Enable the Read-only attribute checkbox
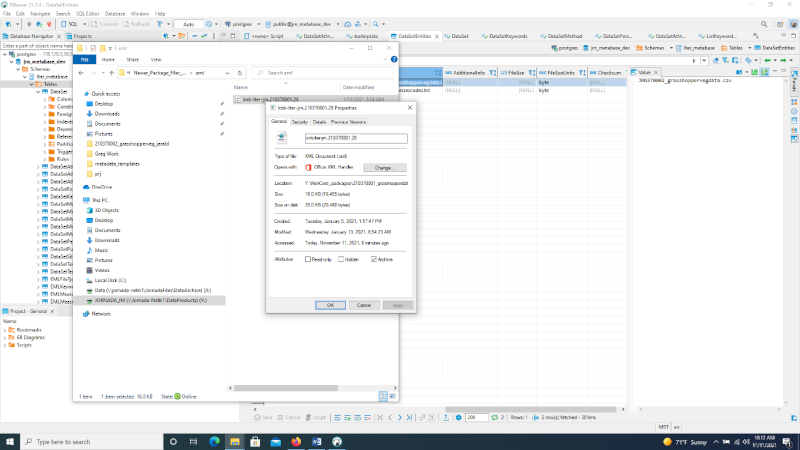 (x=309, y=259)
